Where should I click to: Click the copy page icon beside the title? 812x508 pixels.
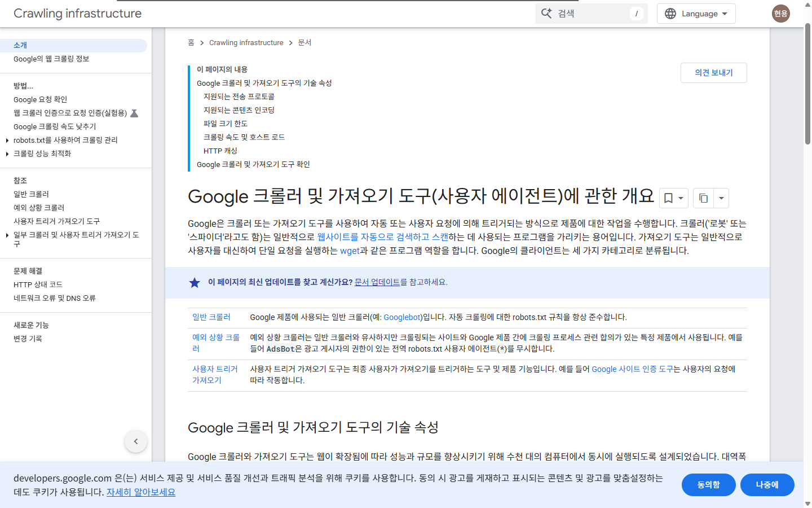pos(703,198)
